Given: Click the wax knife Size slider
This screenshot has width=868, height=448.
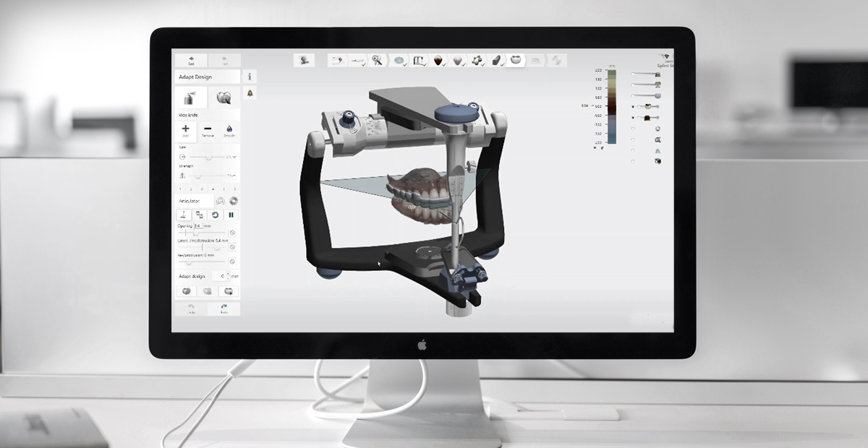Looking at the screenshot, I should [208, 157].
